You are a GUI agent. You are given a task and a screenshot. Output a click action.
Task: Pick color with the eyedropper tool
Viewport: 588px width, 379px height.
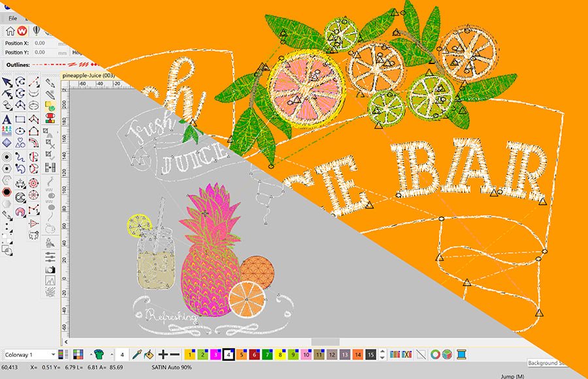[x=137, y=354]
